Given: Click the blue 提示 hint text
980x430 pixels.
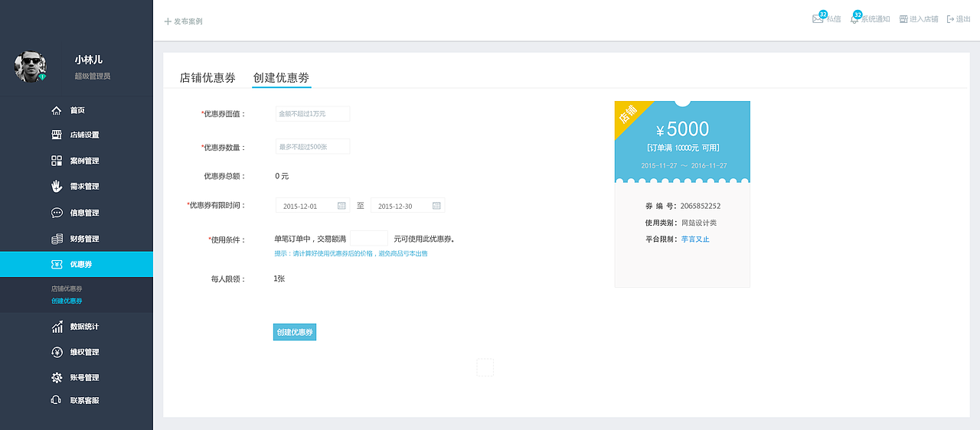Looking at the screenshot, I should (x=351, y=253).
